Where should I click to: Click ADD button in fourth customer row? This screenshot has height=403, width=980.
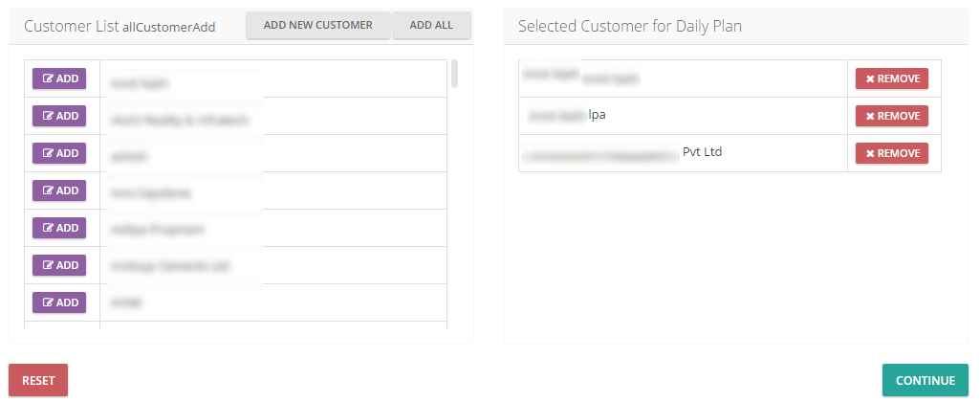(x=59, y=190)
